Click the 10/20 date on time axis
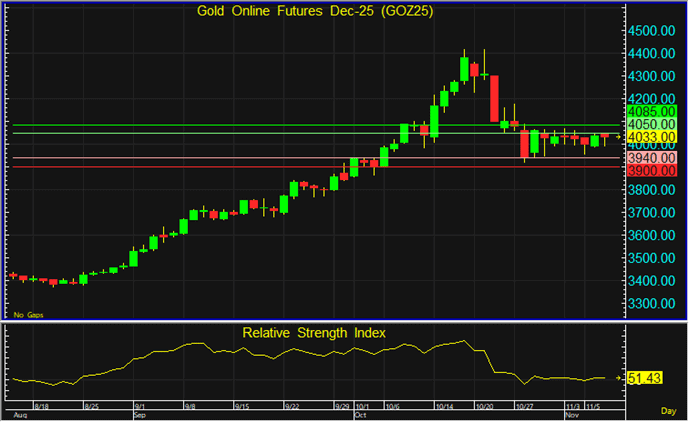The image size is (689, 422). coord(487,407)
